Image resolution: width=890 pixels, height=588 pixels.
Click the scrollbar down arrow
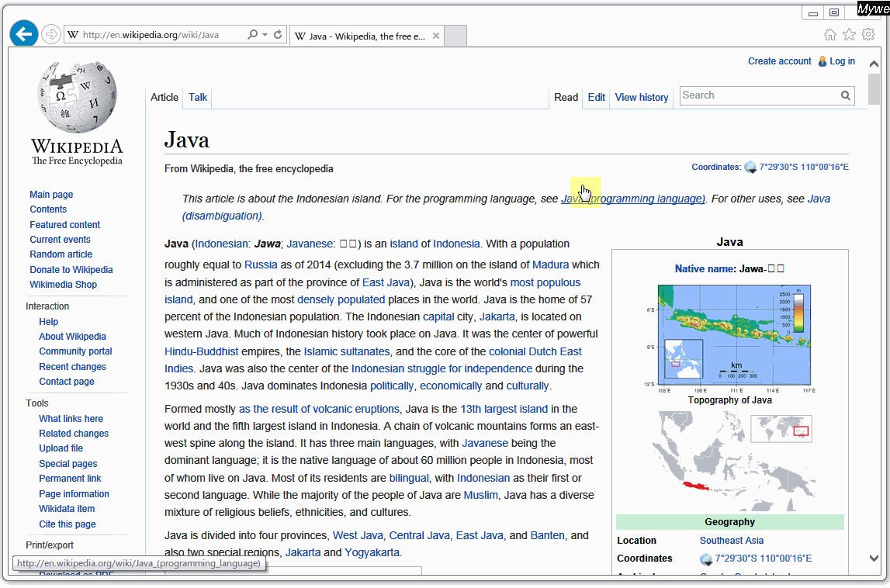[874, 558]
